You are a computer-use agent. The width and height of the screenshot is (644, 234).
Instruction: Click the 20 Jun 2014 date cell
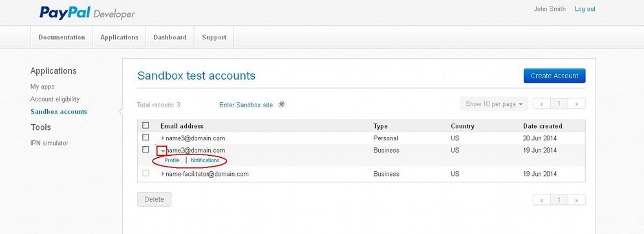click(x=540, y=138)
